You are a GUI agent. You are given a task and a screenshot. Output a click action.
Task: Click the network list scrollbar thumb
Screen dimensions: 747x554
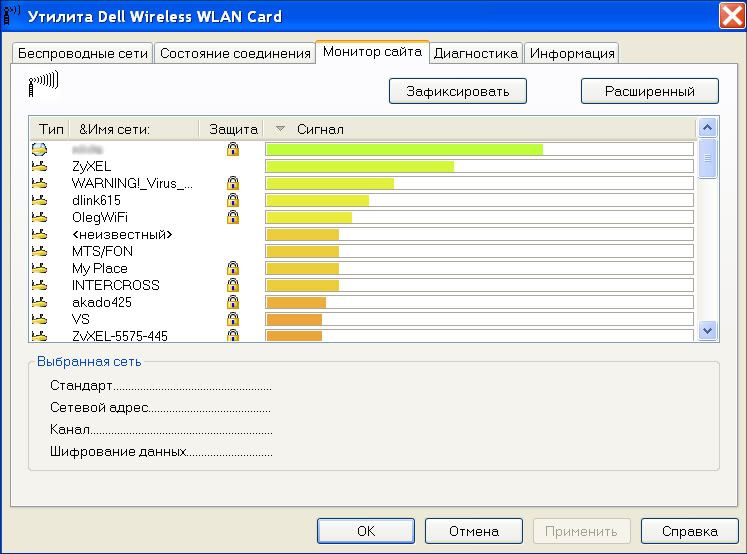tap(707, 158)
